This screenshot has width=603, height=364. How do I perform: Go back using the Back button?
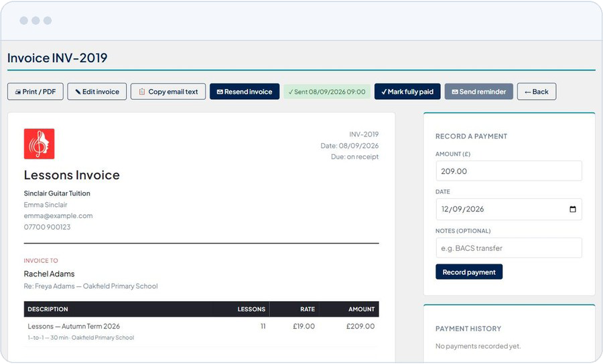[537, 92]
